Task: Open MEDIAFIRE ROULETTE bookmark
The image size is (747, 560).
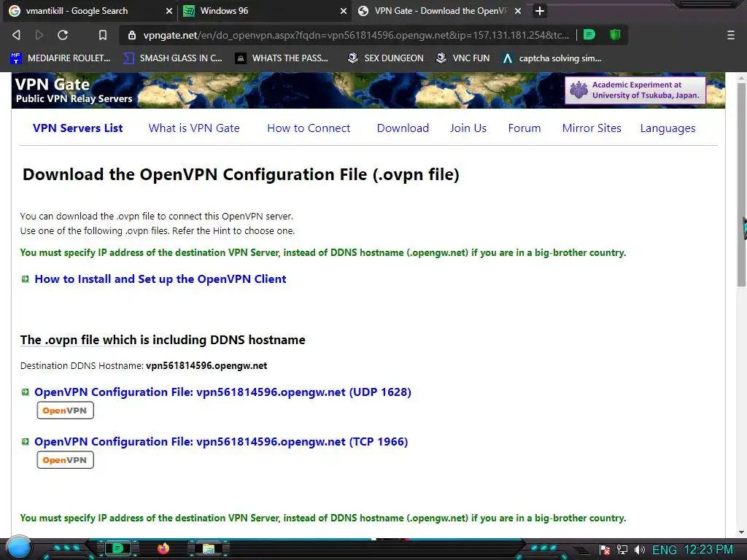Action: [x=60, y=58]
